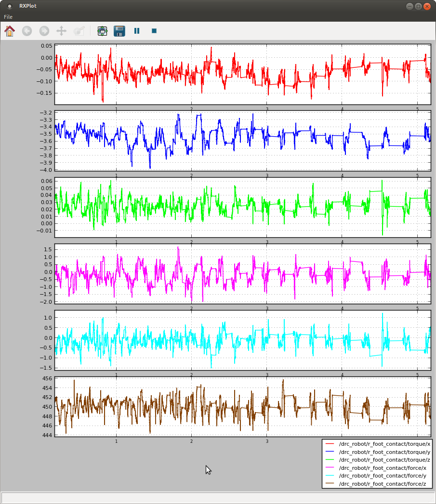Activate the Pan tool in the toolbar
This screenshot has width=436, height=504.
pos(61,31)
